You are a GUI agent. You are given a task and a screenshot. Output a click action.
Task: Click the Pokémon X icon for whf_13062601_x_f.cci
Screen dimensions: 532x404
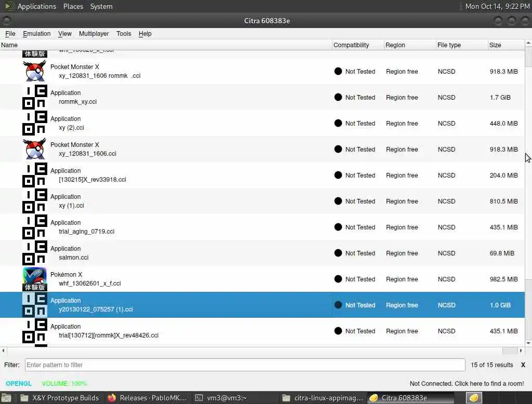pyautogui.click(x=35, y=279)
